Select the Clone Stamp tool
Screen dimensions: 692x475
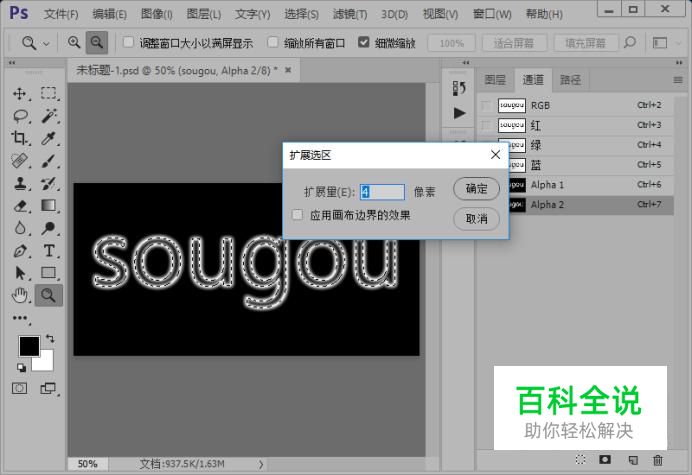20,183
